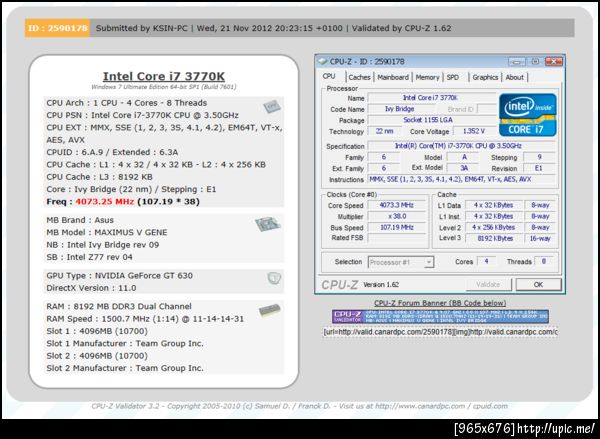Select the Graphics tab
The height and width of the screenshot is (439, 600).
[x=485, y=77]
